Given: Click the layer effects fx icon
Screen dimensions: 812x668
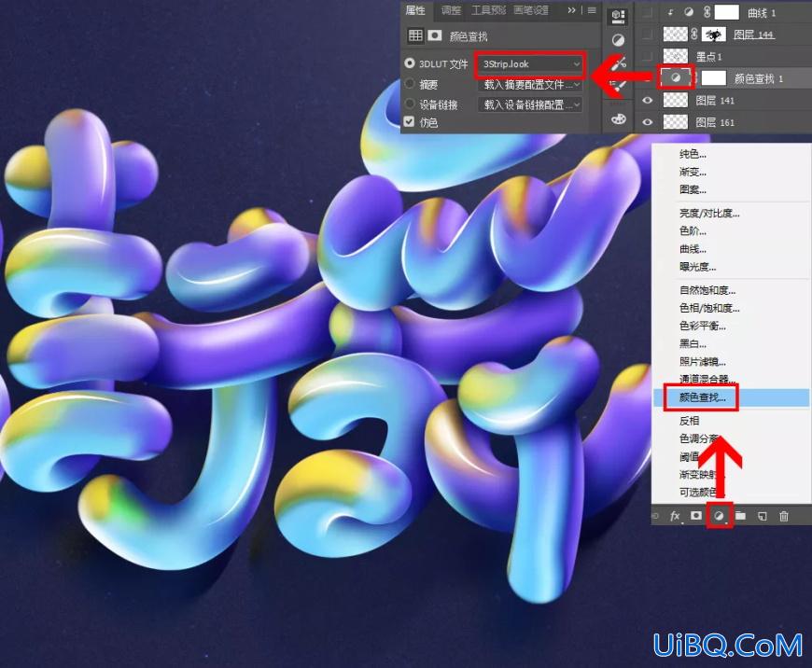Looking at the screenshot, I should pos(675,516).
